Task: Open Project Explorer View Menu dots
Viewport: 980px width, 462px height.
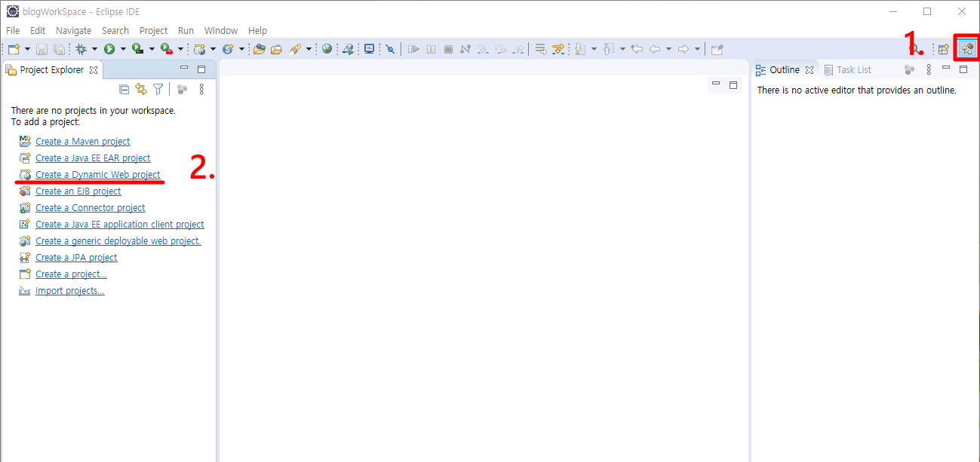Action: 201,89
